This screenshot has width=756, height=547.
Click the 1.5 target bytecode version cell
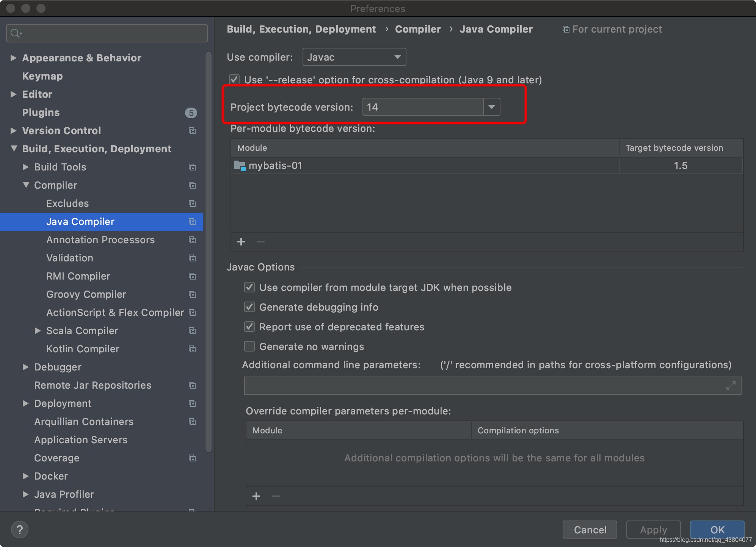click(681, 166)
